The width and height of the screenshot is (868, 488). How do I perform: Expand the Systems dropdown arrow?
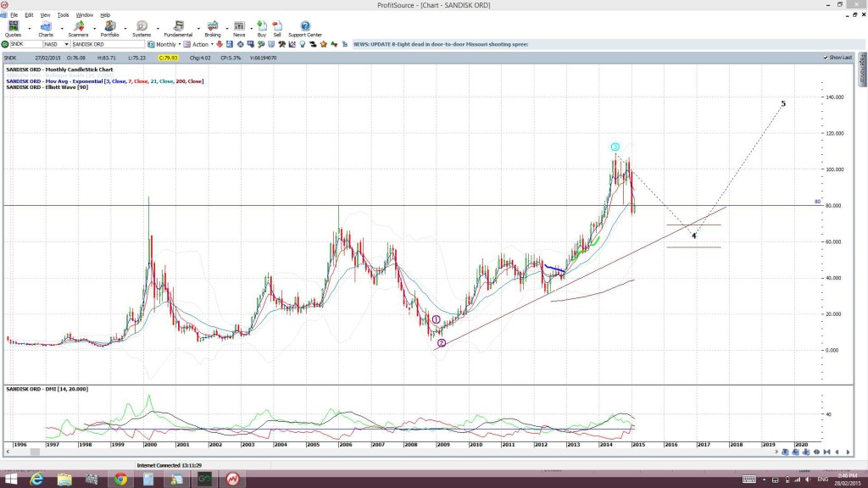pyautogui.click(x=158, y=29)
